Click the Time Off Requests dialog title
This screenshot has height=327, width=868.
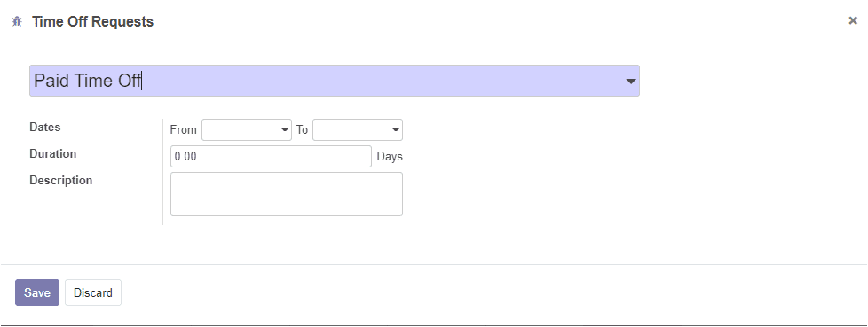click(x=92, y=21)
